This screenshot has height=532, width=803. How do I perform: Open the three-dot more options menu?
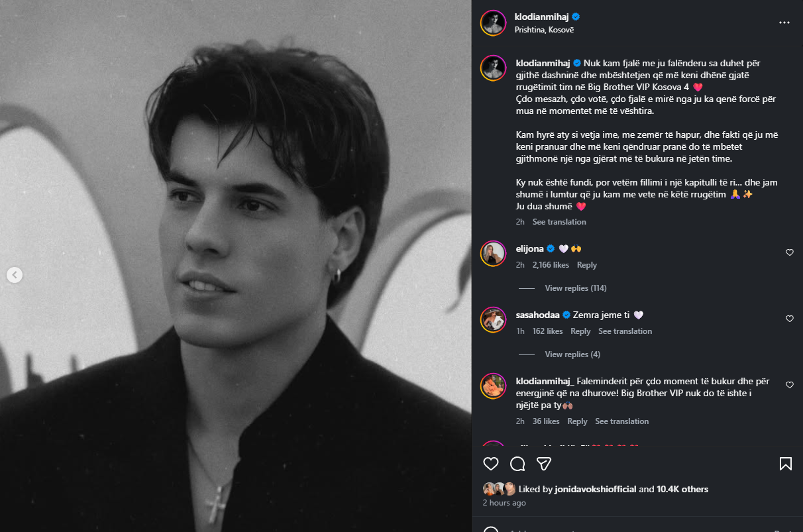click(784, 23)
